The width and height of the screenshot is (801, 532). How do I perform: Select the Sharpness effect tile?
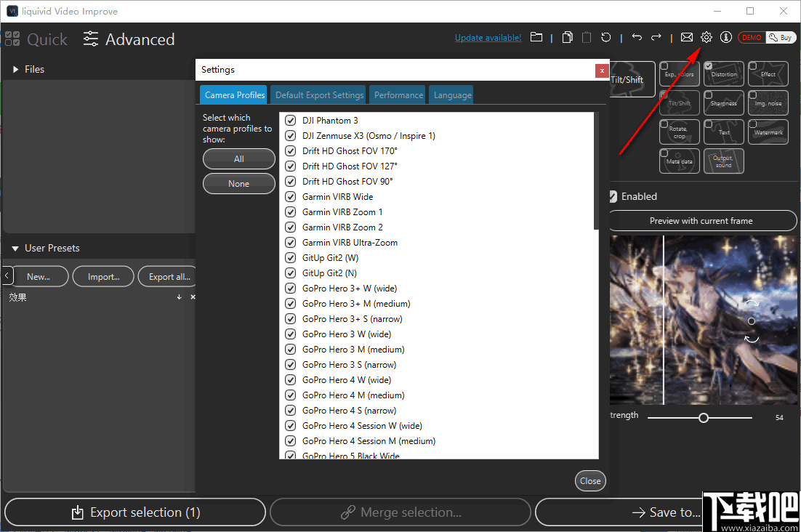coord(724,103)
